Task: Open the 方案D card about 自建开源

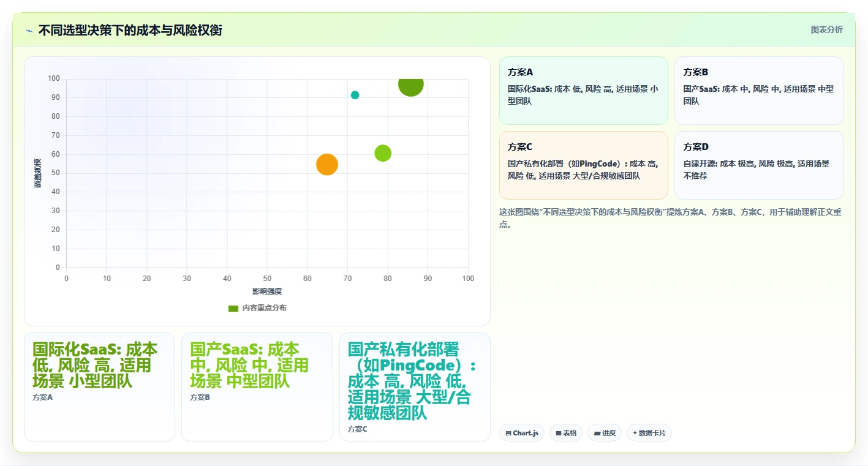Action: point(759,165)
